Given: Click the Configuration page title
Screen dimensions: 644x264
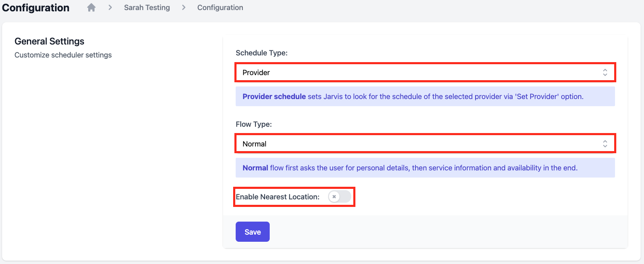Looking at the screenshot, I should pyautogui.click(x=36, y=8).
